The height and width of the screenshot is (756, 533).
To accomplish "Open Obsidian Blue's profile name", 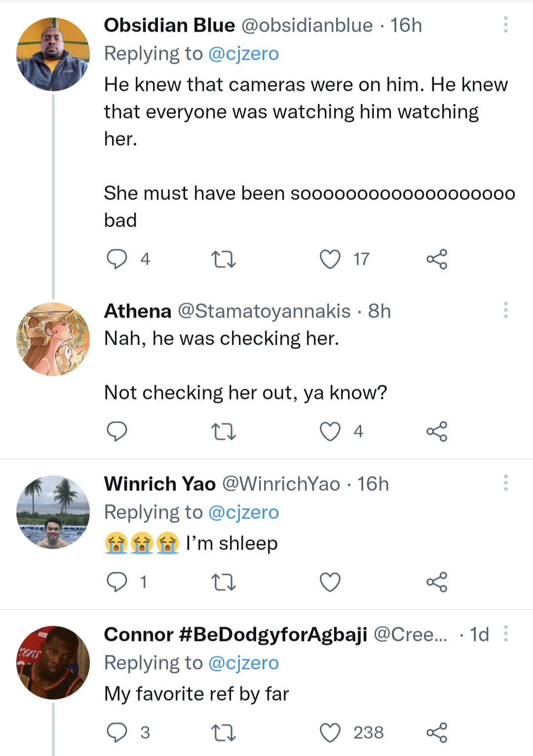I will click(169, 25).
